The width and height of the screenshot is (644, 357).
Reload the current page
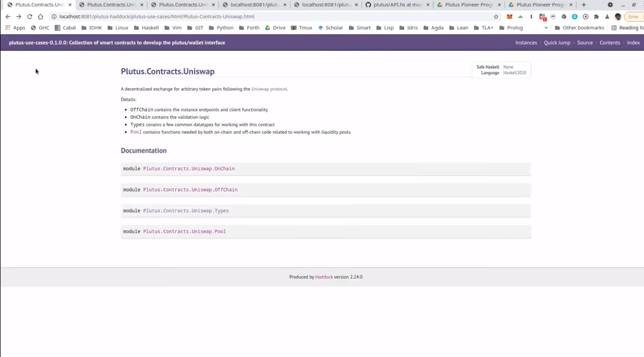[29, 17]
